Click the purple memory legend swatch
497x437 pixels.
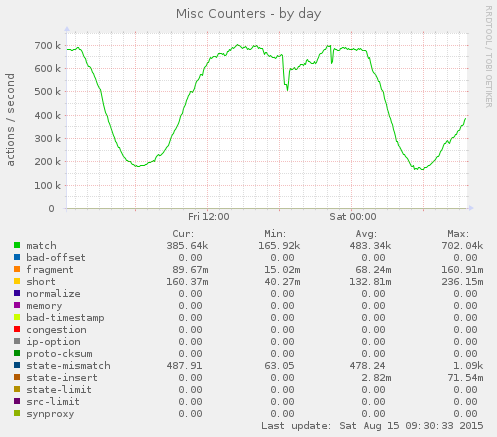point(17,305)
